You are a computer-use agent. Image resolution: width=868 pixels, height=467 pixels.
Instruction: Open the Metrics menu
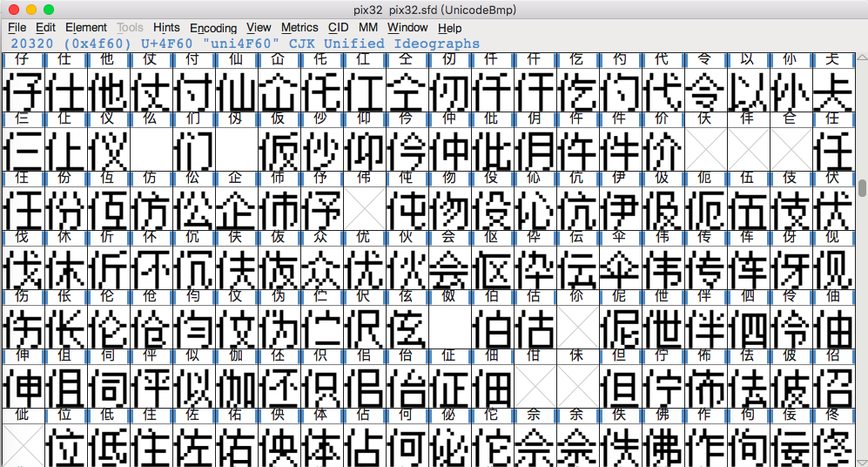point(299,28)
